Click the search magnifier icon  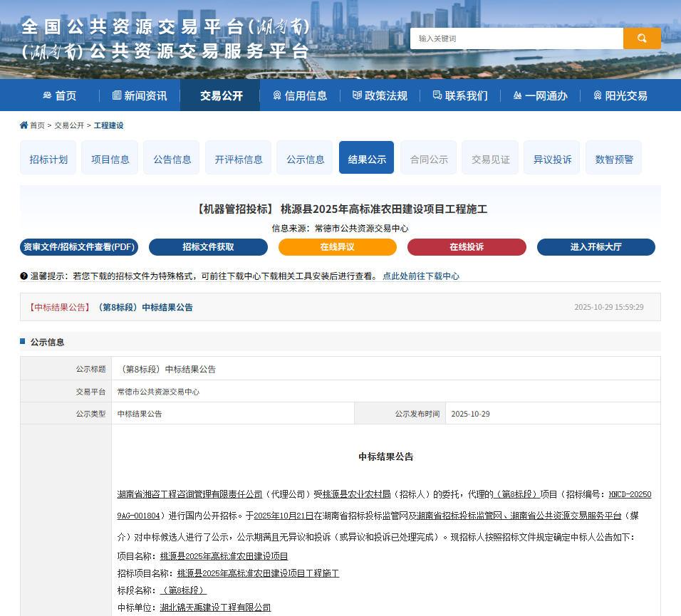(641, 38)
